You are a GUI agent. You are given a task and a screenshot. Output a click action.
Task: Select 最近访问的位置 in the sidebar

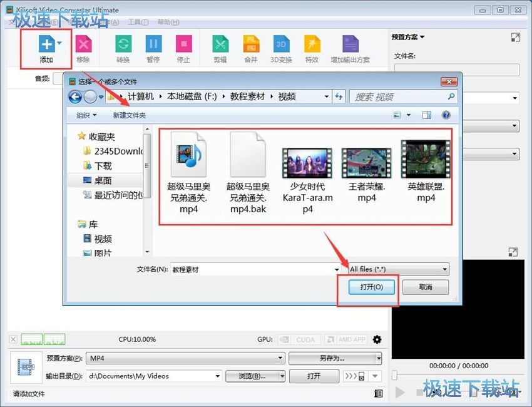coord(113,195)
